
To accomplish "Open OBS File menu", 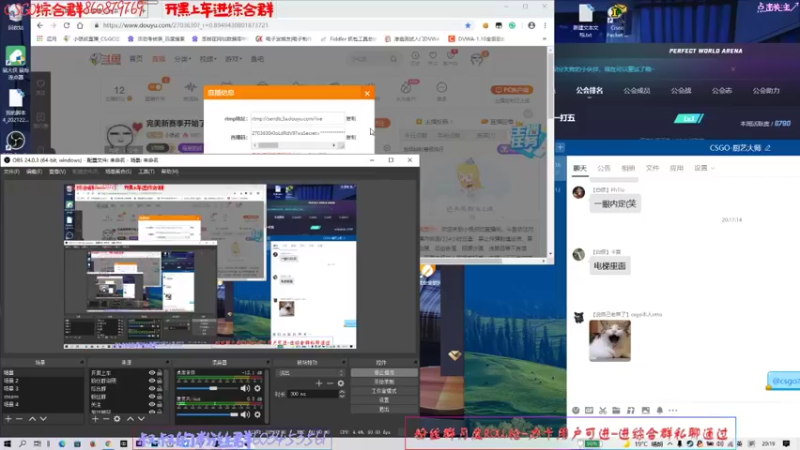I will 11,172.
